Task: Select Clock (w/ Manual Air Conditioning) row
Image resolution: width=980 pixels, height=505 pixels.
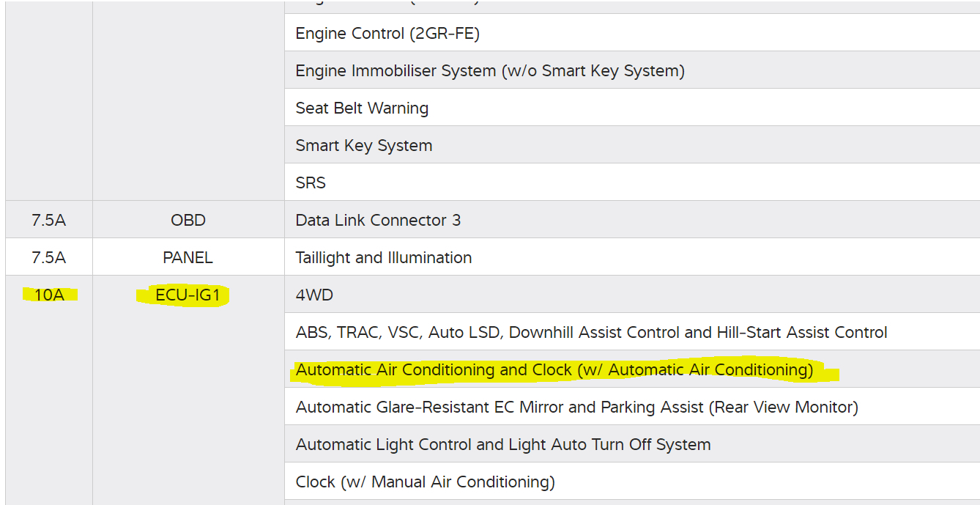Action: [425, 482]
